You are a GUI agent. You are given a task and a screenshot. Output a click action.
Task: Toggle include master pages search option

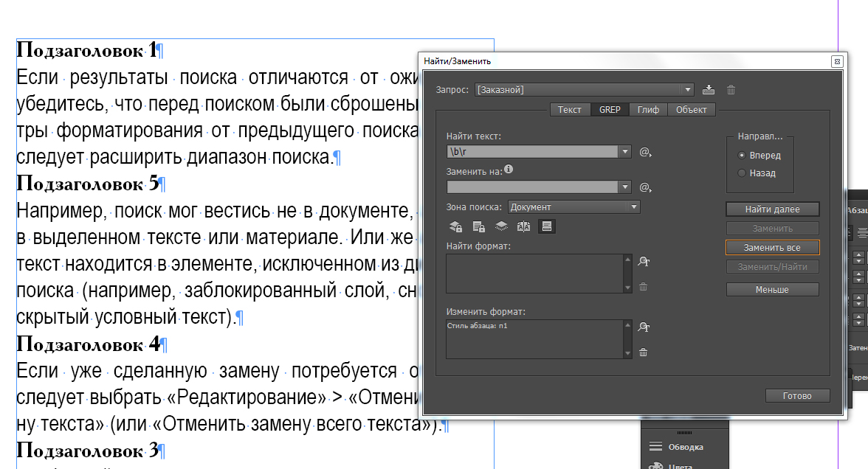(x=524, y=226)
